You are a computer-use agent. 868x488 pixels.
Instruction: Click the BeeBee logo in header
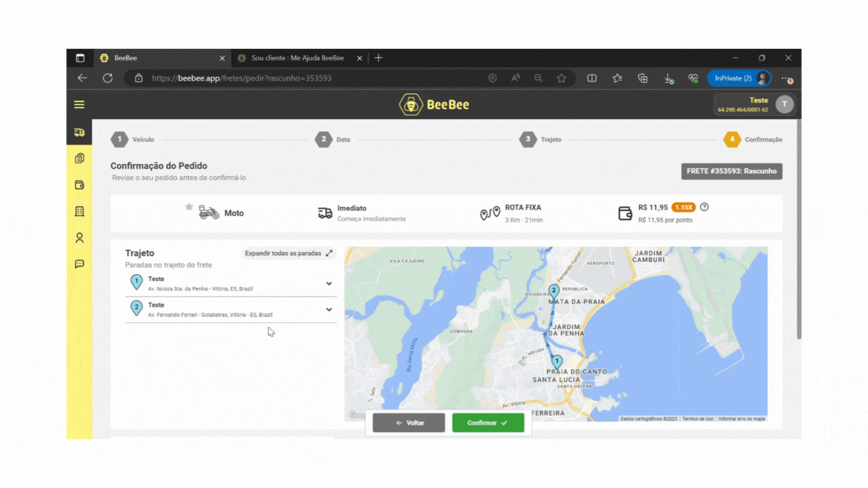[x=434, y=105]
